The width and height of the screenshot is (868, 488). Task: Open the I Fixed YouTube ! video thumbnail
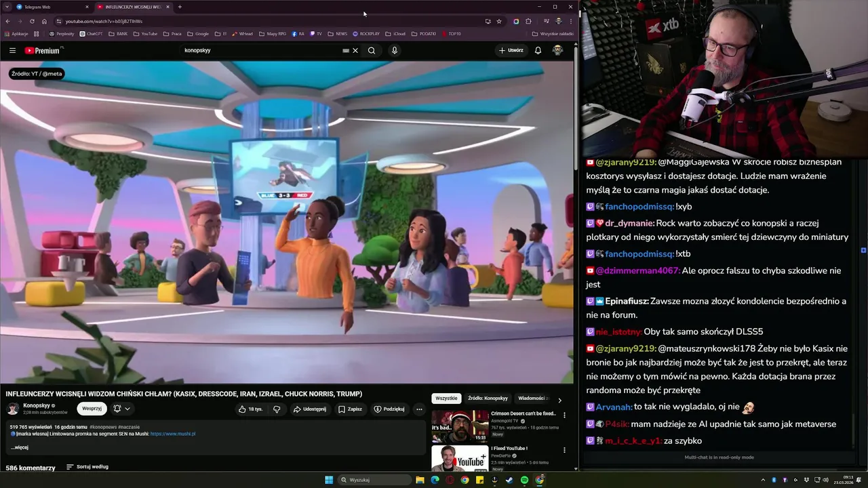tap(460, 458)
